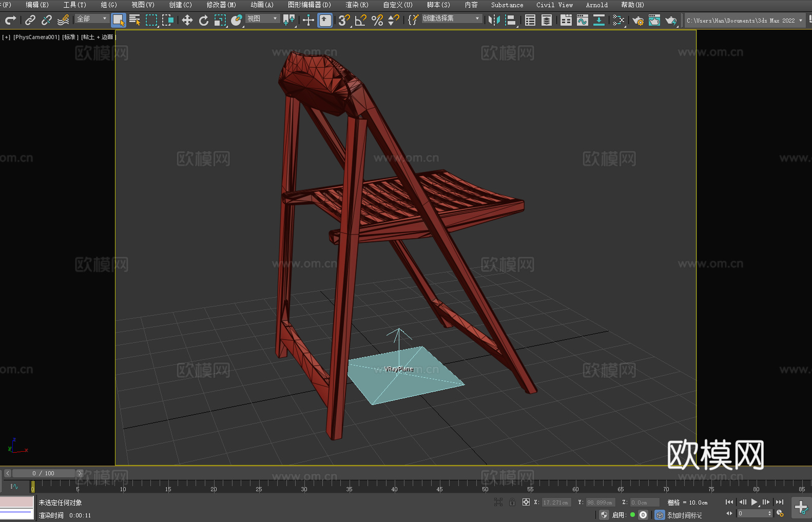This screenshot has width=812, height=522.
Task: Toggle the Scene Explorer icon
Action: 530,20
